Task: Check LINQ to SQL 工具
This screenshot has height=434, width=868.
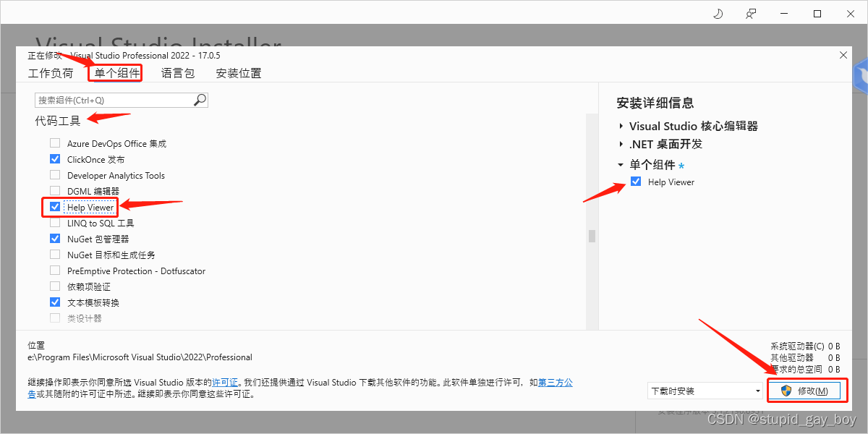Action: coord(55,223)
